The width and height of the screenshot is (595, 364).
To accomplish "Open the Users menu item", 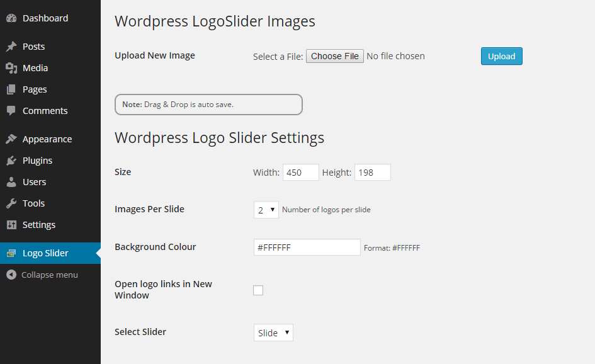I will [50, 182].
